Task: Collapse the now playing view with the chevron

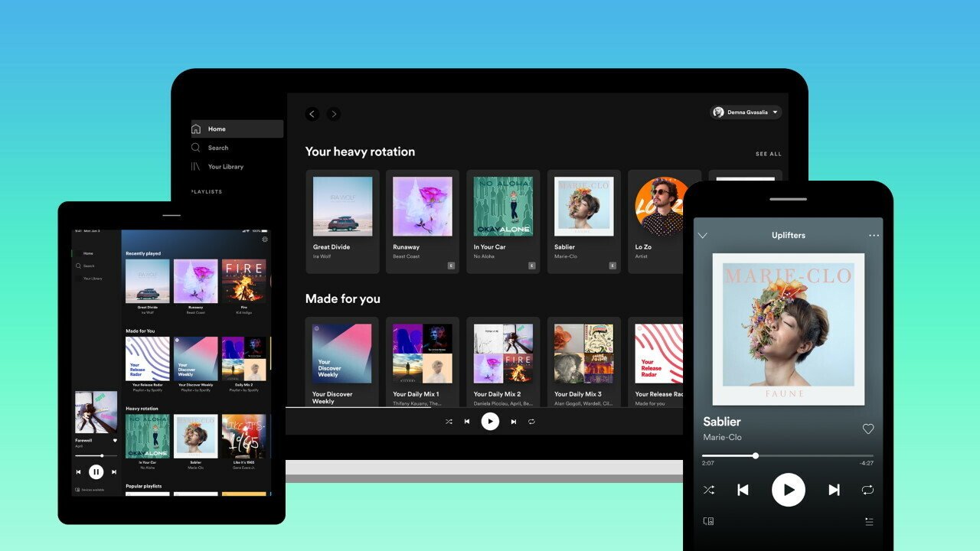Action: 703,236
